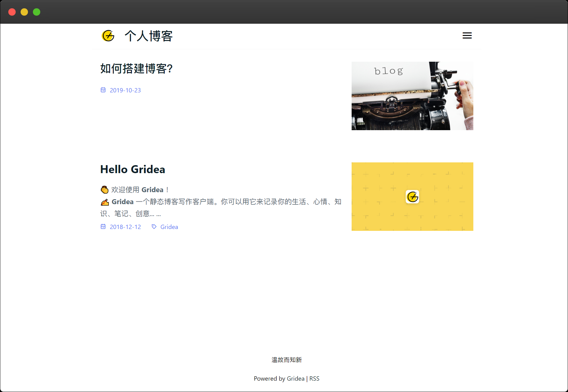This screenshot has height=392, width=568.
Task: Click the footer text 温故而知新
Action: tap(286, 360)
